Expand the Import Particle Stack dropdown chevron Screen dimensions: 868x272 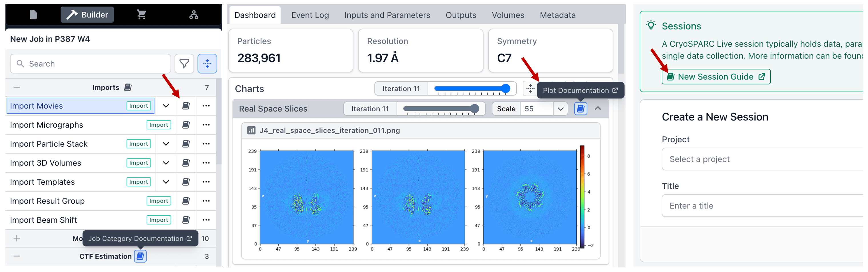[166, 144]
